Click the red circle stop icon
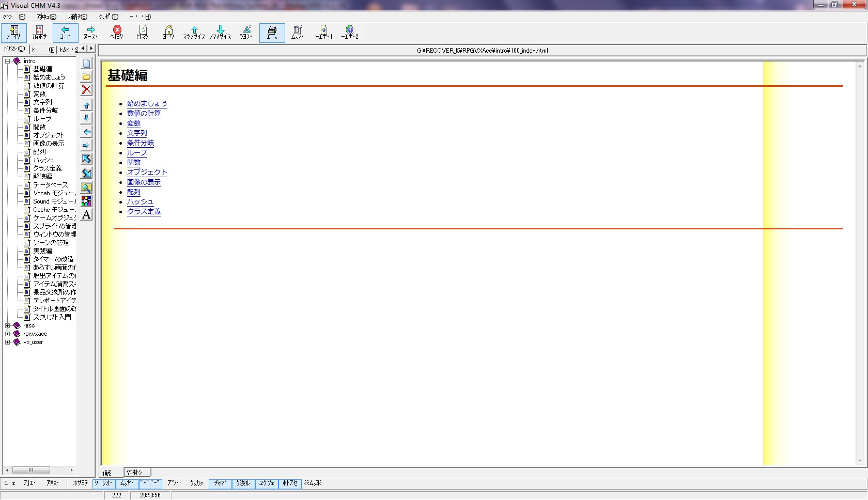This screenshot has width=868, height=500. (x=117, y=33)
